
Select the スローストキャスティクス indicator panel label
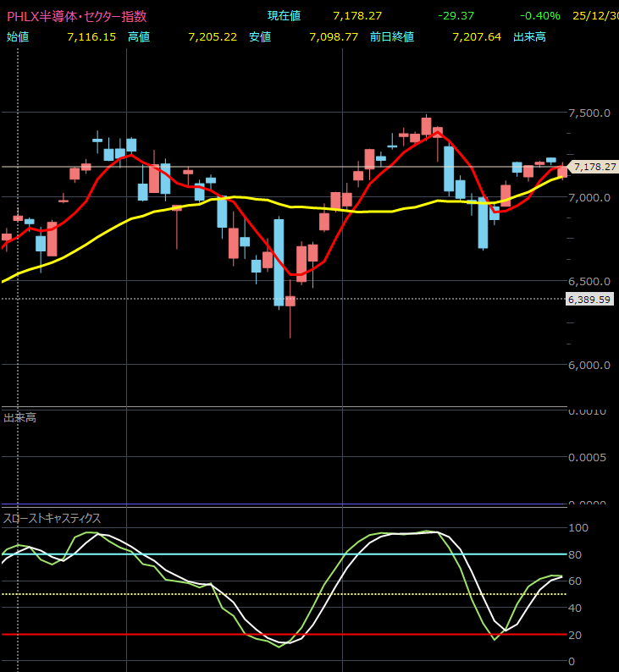52,518
